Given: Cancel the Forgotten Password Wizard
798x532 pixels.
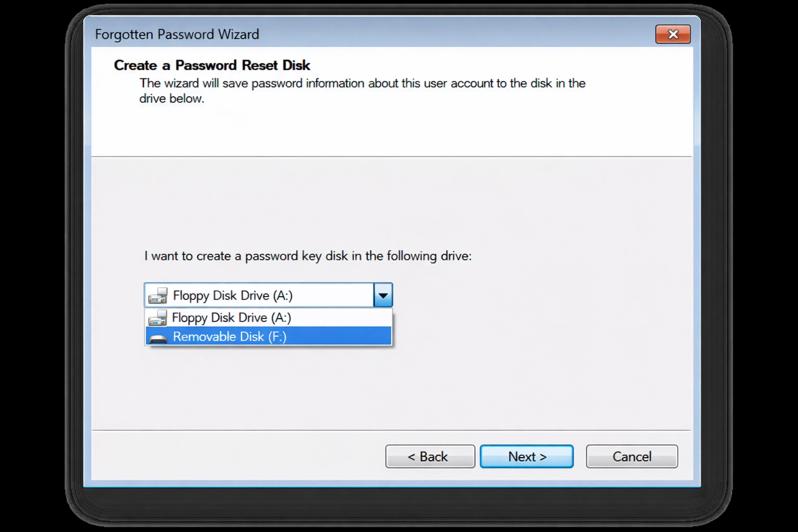Looking at the screenshot, I should coord(632,456).
